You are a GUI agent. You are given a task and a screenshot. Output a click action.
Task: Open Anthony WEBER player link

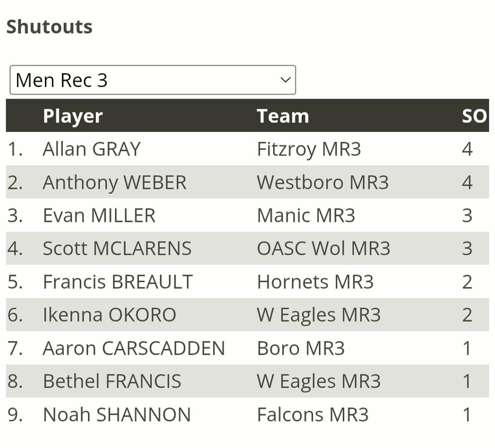coord(115,183)
